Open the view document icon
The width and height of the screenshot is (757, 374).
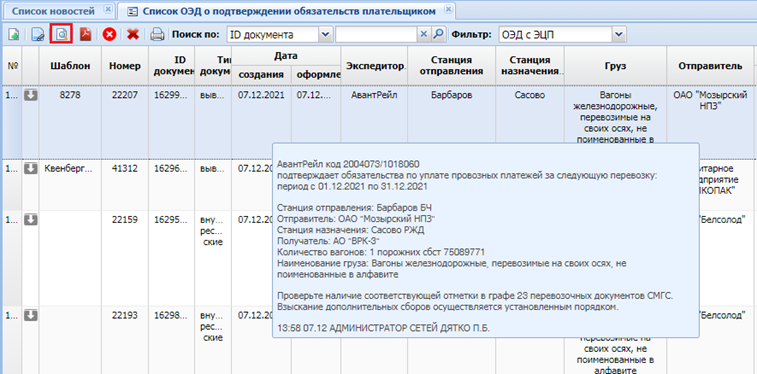(61, 34)
